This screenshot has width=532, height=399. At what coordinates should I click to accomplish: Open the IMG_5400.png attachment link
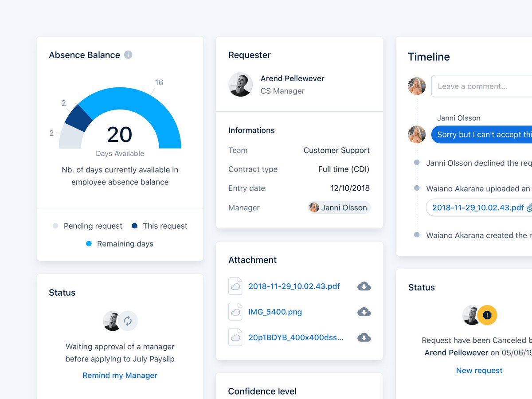[x=275, y=312]
